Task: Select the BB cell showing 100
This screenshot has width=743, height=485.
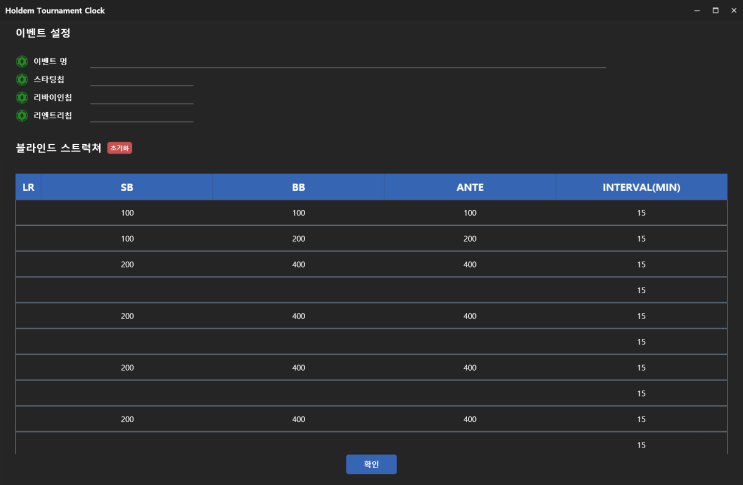Action: point(299,213)
